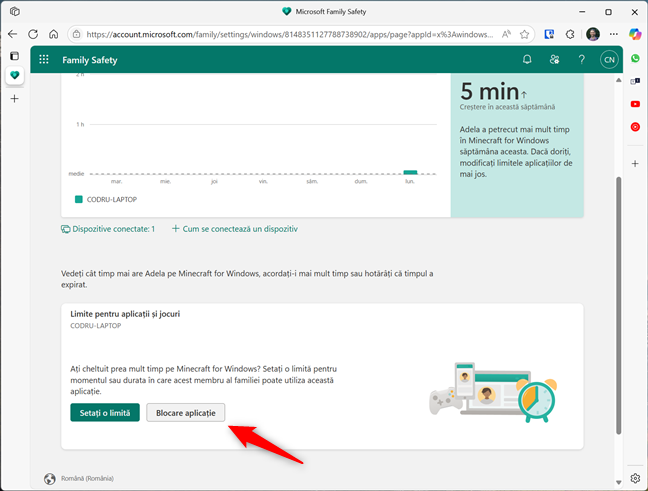Open Family Safety notifications bell
Viewport: 648px width, 491px height.
(x=527, y=60)
